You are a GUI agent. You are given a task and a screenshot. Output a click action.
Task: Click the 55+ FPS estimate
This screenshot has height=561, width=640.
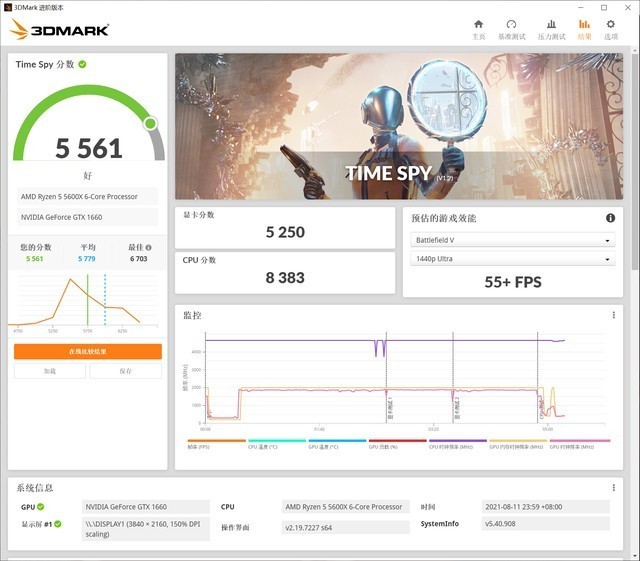click(x=513, y=282)
